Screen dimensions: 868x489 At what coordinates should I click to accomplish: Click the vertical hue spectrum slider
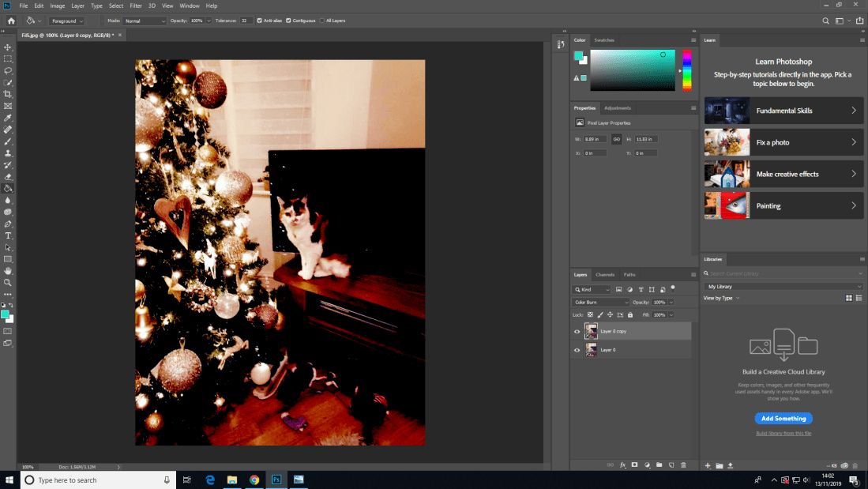[687, 71]
